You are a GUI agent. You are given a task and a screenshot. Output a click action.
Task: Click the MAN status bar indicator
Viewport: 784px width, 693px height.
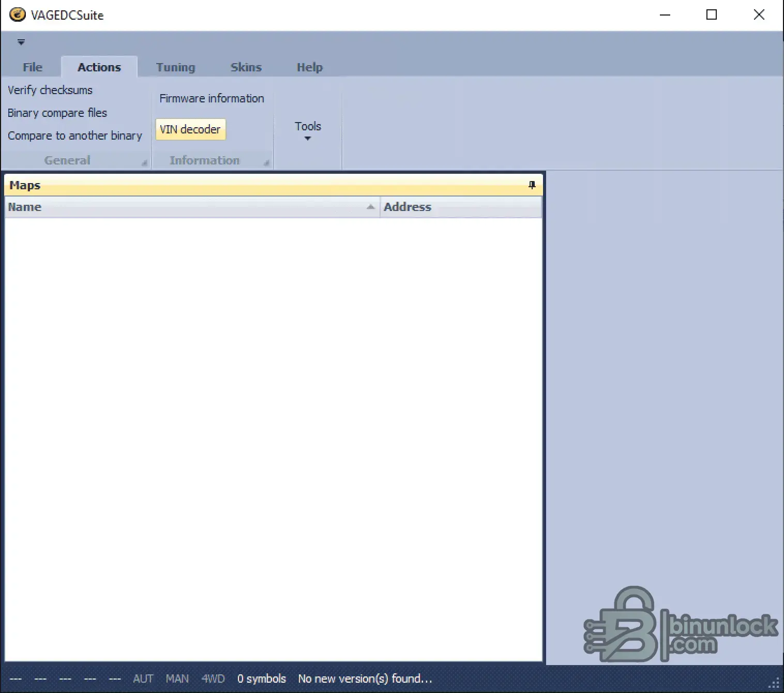tap(177, 679)
